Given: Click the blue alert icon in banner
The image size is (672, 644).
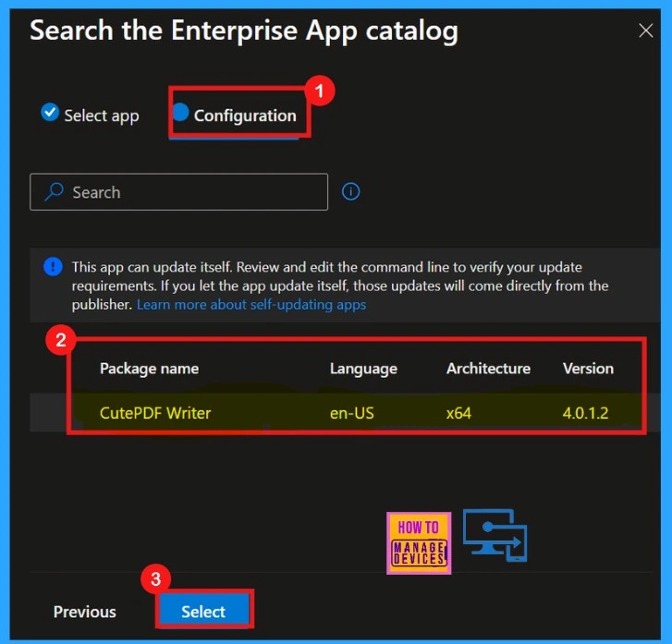Looking at the screenshot, I should click(x=53, y=267).
